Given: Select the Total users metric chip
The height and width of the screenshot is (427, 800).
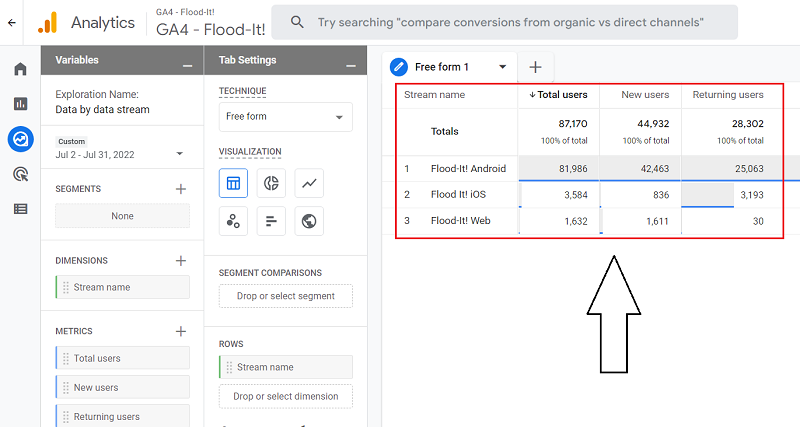Looking at the screenshot, I should pyautogui.click(x=122, y=358).
